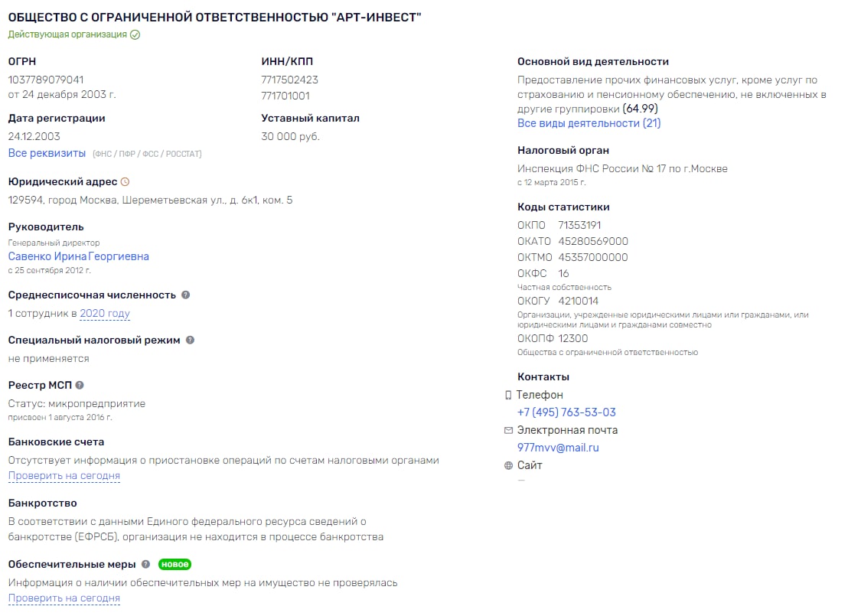Open email link 977mvv@mail.ru
Viewport: 861px width, 616px height.
pos(558,448)
